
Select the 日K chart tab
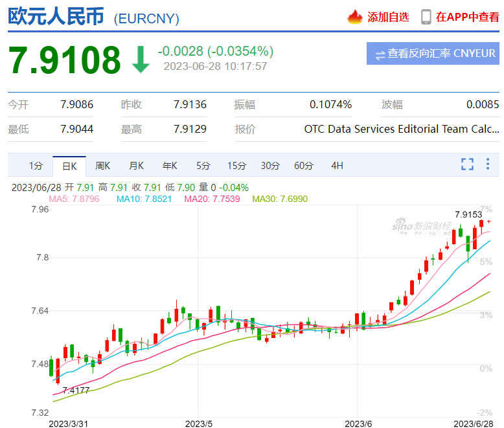coord(69,166)
